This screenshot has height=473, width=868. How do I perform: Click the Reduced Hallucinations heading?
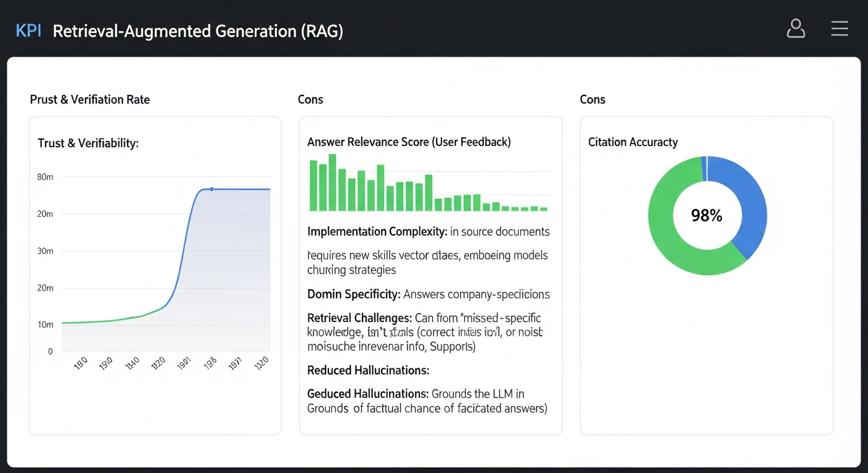pyautogui.click(x=368, y=371)
